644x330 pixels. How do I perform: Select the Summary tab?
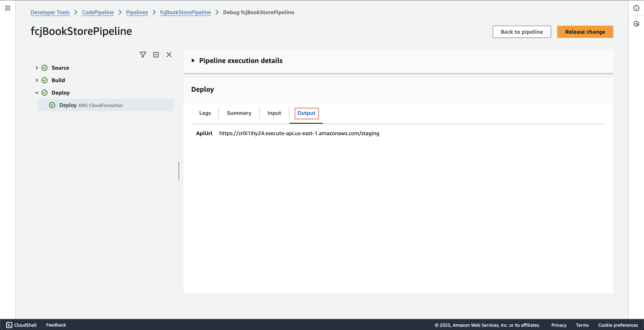coord(239,113)
